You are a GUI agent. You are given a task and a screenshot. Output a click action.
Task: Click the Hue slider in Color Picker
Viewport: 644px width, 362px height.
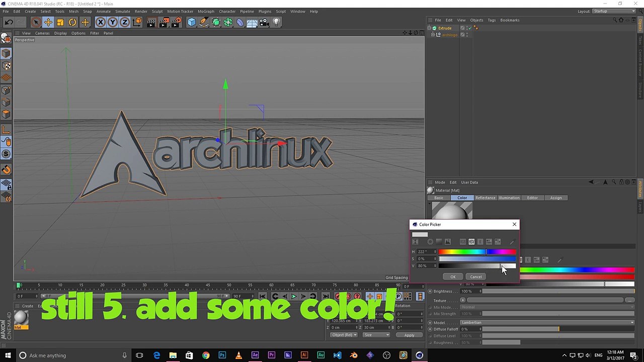point(477,252)
